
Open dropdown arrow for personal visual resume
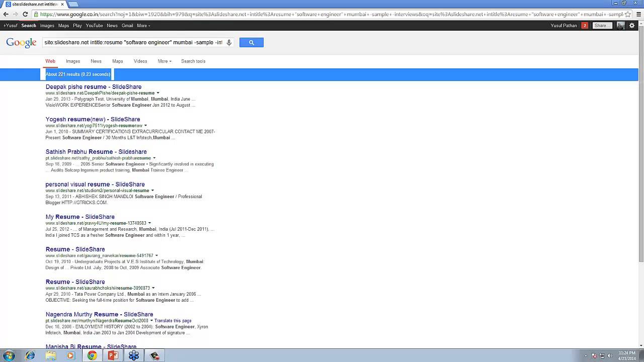point(152,191)
